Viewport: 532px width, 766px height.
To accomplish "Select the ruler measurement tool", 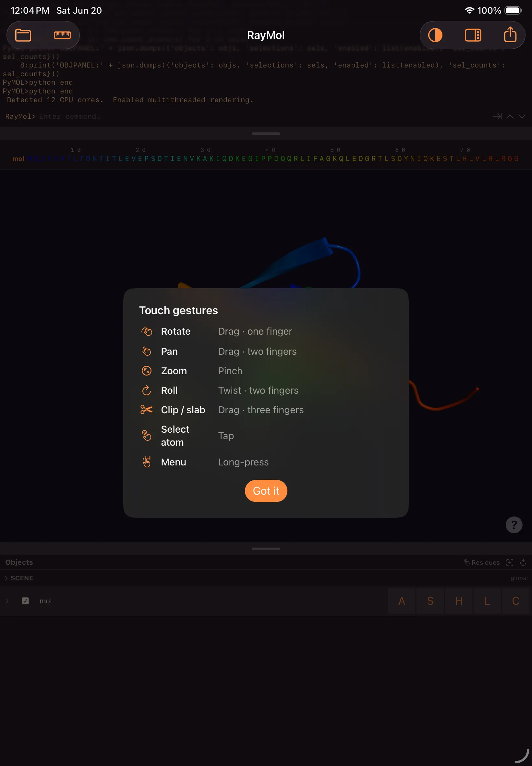I will point(62,35).
